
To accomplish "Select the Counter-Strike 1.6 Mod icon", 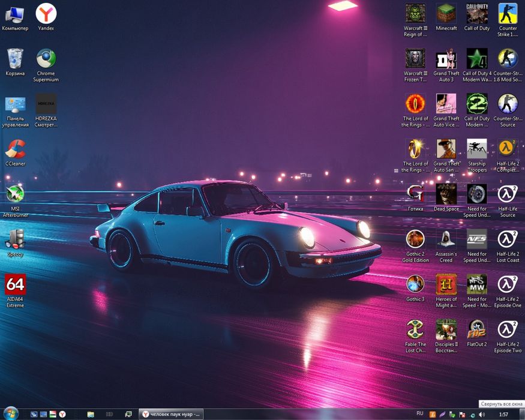I will (508, 65).
